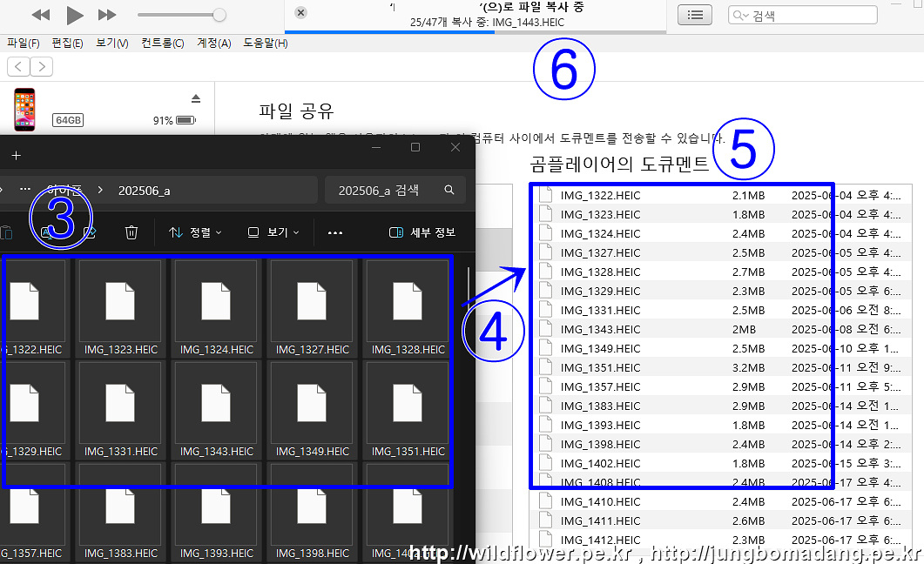Click the magnifier icon in Explorer search
This screenshot has width=924, height=564.
[x=449, y=190]
